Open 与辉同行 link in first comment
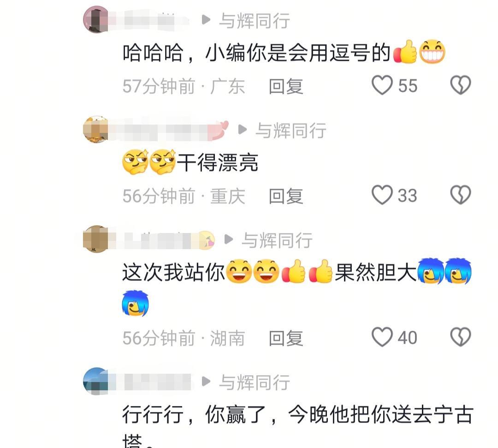Viewport: 498px width, 448px height. tap(255, 21)
